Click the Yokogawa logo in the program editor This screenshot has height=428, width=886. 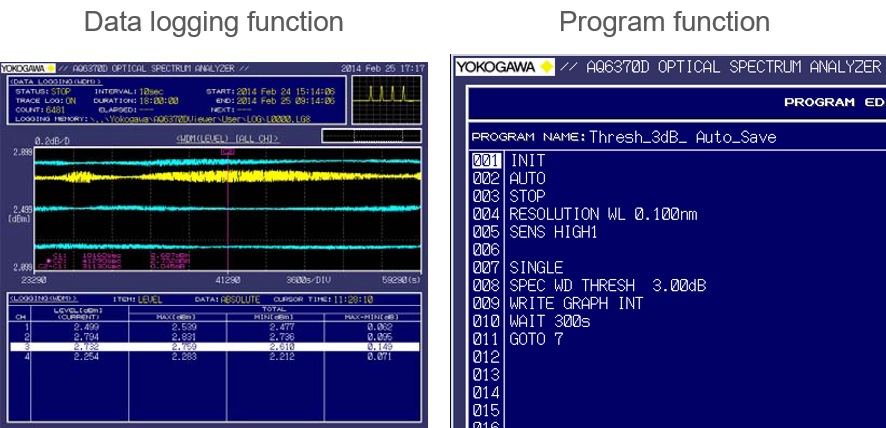point(505,67)
